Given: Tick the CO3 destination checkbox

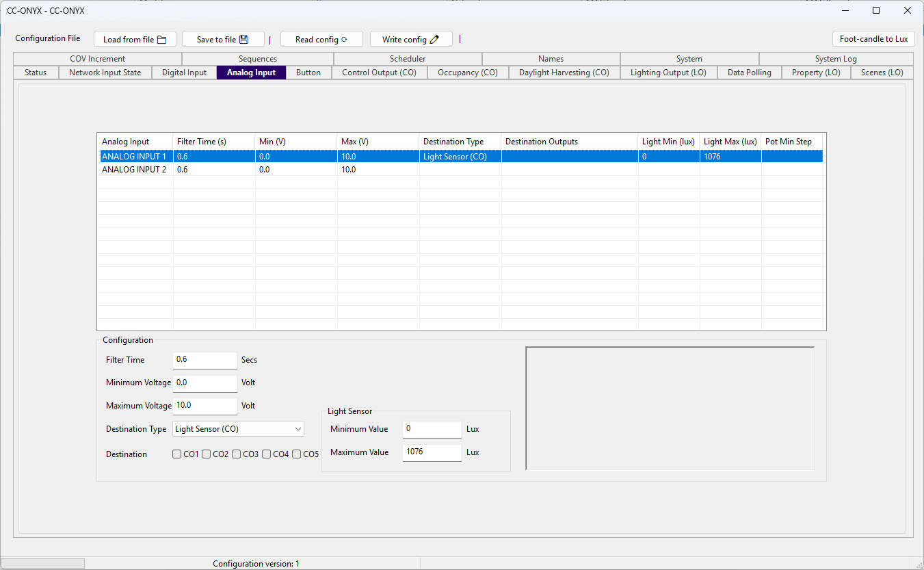Looking at the screenshot, I should coord(237,454).
